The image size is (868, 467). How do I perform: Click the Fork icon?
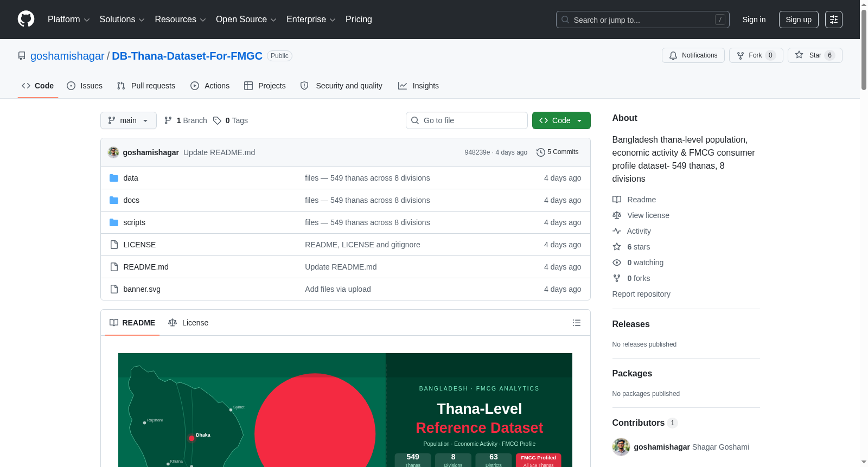[x=741, y=55]
